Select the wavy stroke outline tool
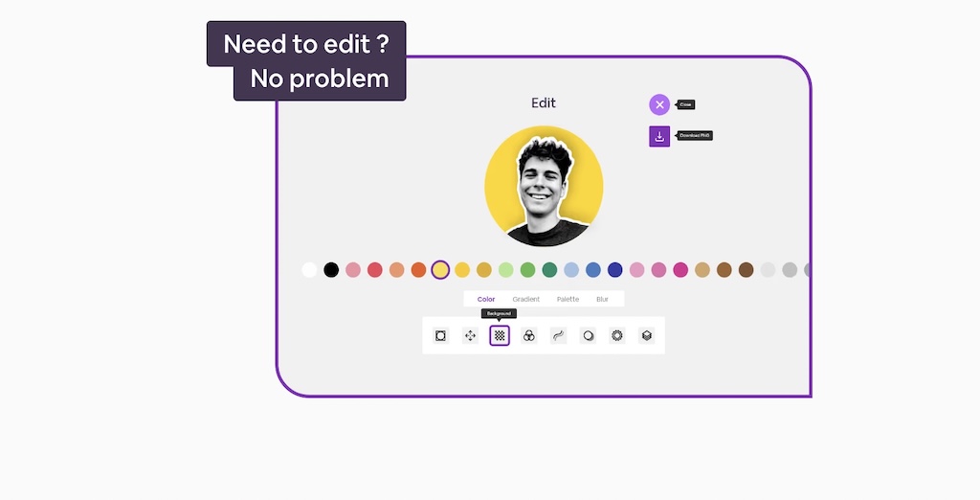980x500 pixels. point(558,336)
